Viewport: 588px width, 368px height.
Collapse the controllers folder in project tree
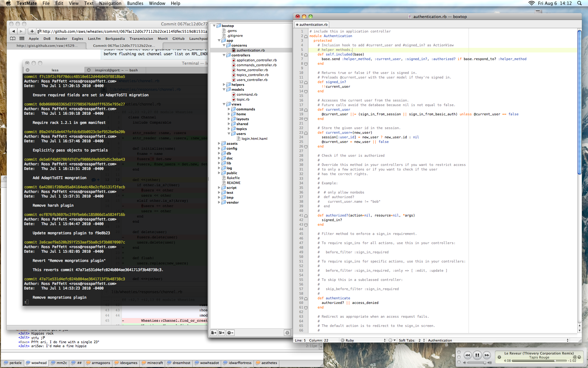click(x=224, y=55)
